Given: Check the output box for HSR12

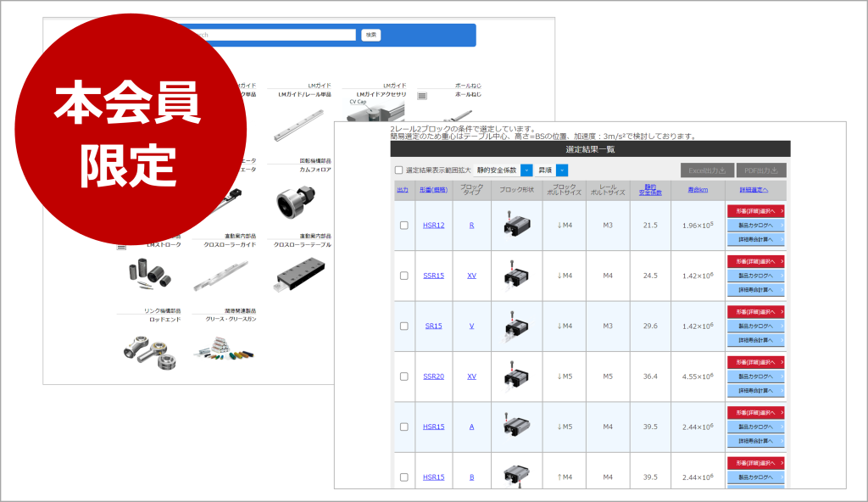Looking at the screenshot, I should coord(404,226).
